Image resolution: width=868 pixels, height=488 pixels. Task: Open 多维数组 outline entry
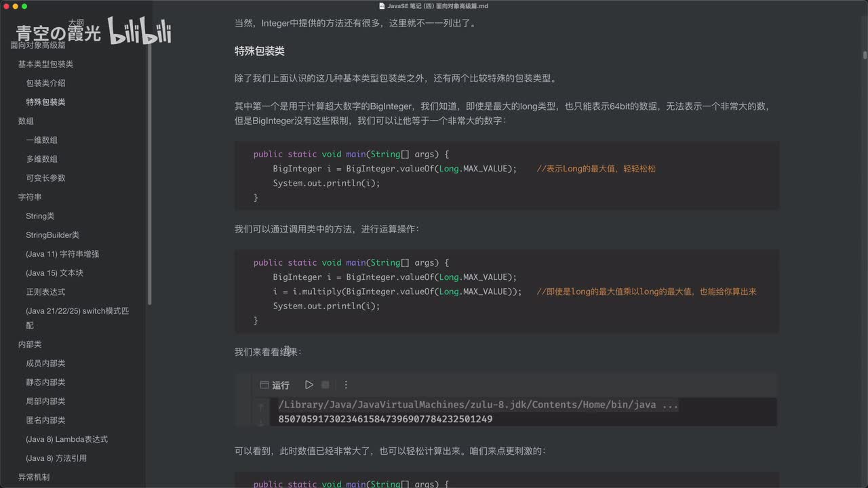pyautogui.click(x=41, y=159)
